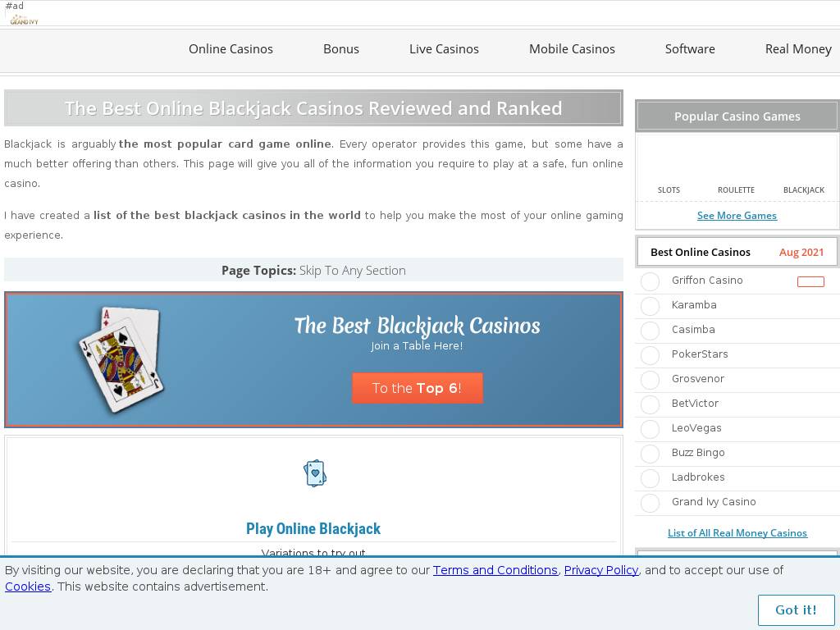Open the Bonus menu item

pos(341,49)
